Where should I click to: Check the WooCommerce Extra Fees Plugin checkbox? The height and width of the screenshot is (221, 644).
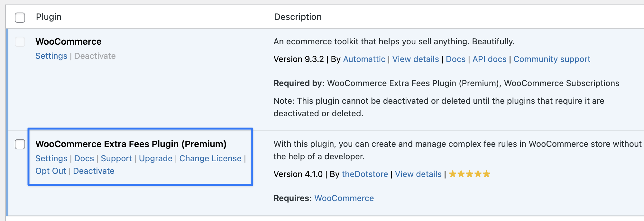coord(20,144)
